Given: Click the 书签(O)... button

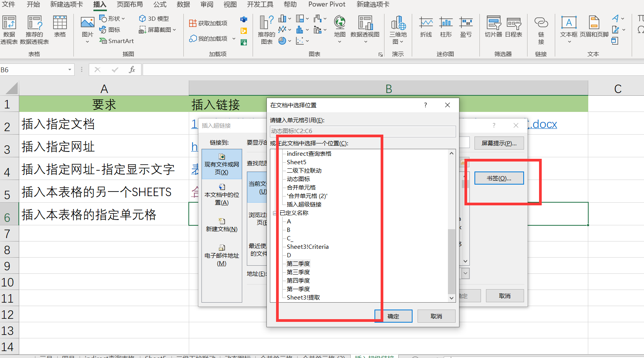Looking at the screenshot, I should [x=499, y=178].
